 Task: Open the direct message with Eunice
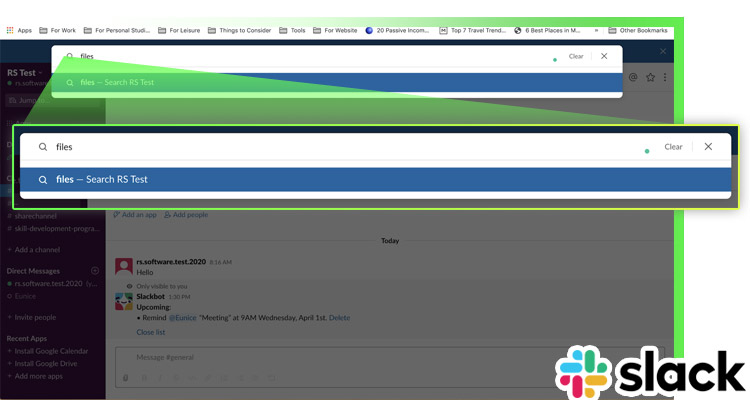pyautogui.click(x=22, y=296)
